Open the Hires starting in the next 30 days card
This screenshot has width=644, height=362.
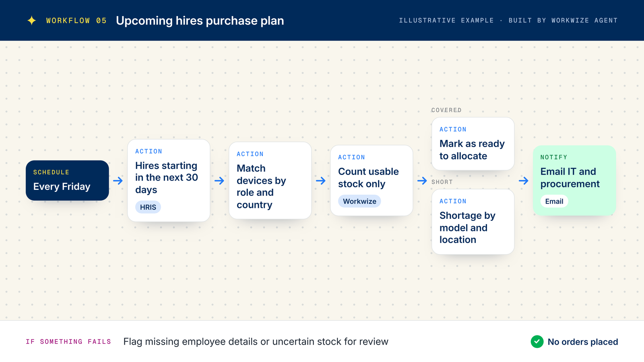click(169, 180)
